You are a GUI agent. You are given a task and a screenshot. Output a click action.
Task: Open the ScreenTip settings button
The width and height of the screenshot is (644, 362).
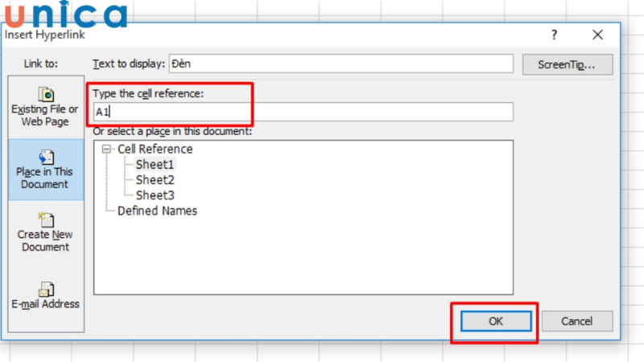pyautogui.click(x=568, y=64)
